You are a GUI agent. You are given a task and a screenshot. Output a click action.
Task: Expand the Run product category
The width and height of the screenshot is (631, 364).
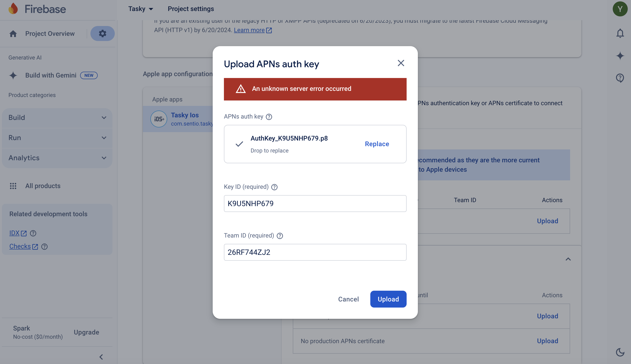click(x=57, y=138)
